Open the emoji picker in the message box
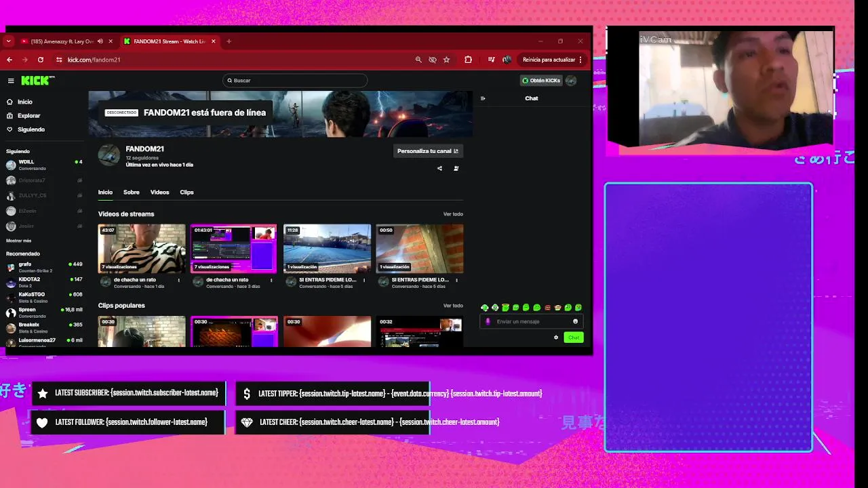 click(575, 321)
